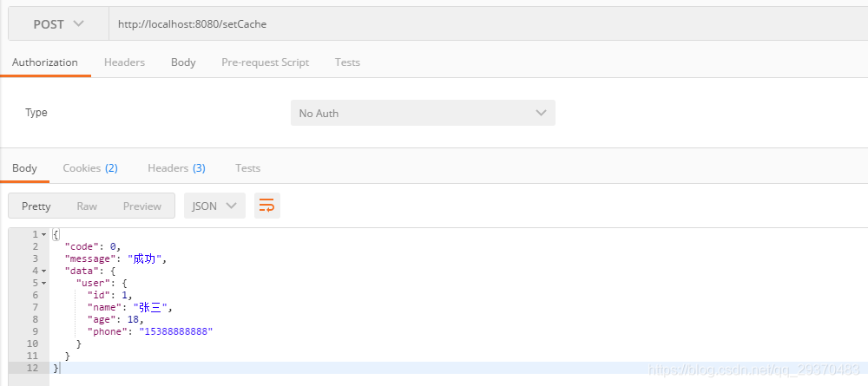Switch to the request Authorization tab
Image resolution: width=868 pixels, height=386 pixels.
[x=45, y=62]
